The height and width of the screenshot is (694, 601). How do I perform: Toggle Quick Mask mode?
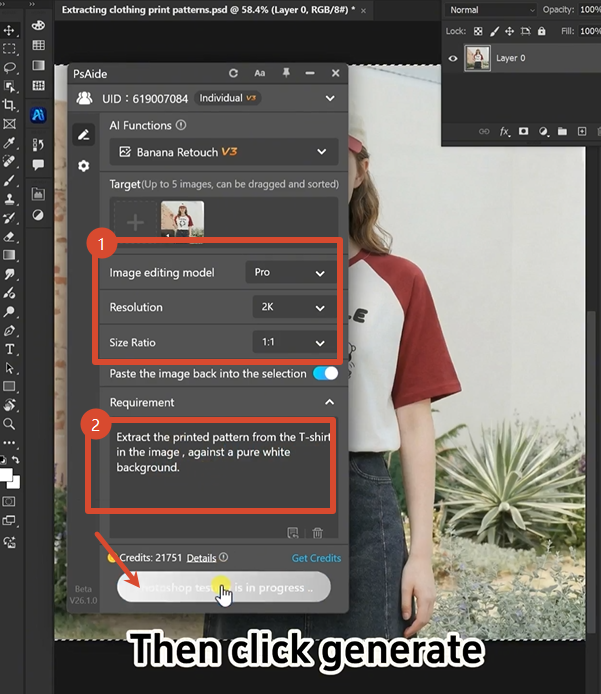[x=9, y=501]
